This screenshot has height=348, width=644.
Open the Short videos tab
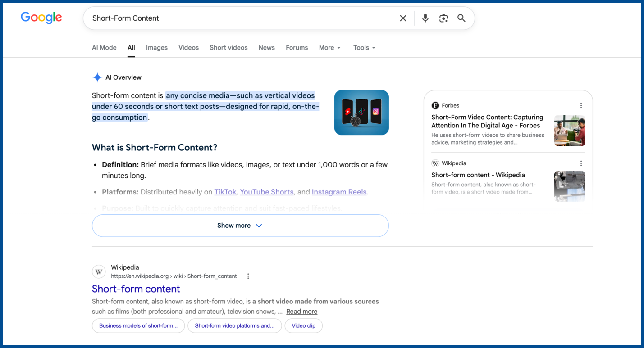tap(228, 48)
